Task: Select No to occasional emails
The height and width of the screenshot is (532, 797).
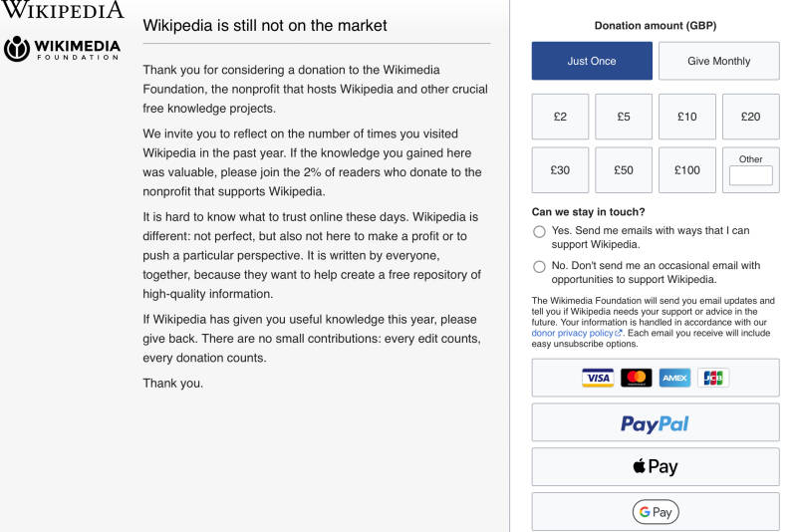Action: pos(540,266)
